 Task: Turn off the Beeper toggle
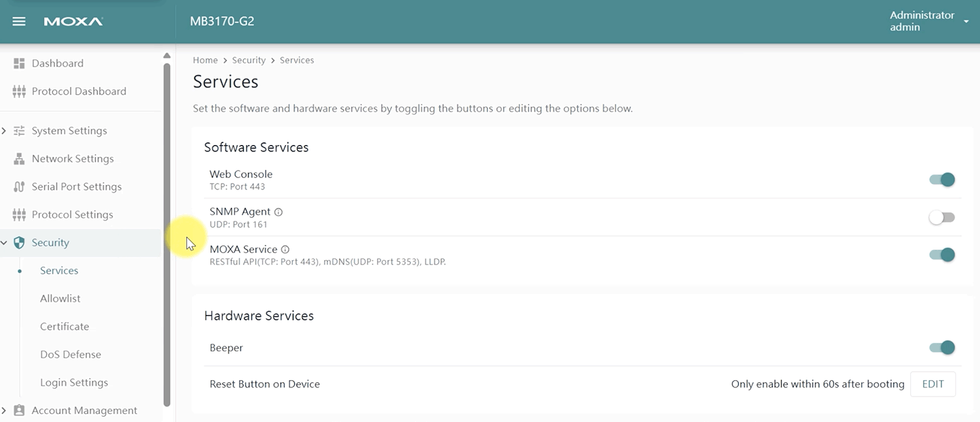coord(942,348)
